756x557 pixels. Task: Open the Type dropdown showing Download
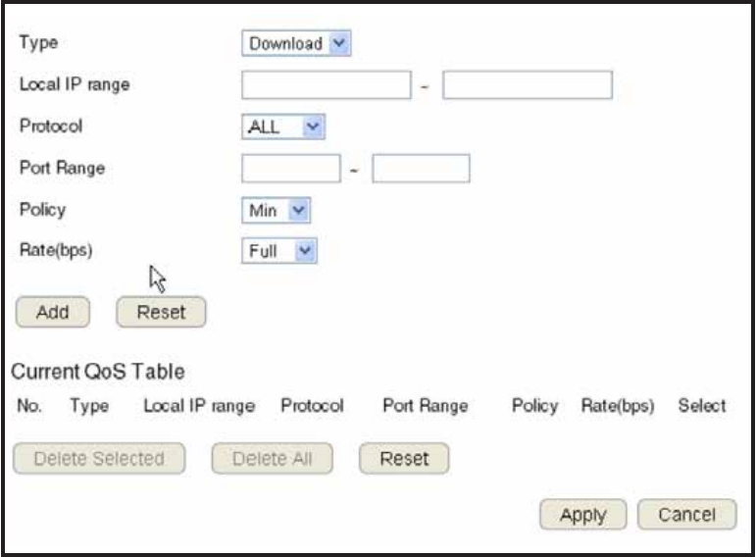pos(296,43)
